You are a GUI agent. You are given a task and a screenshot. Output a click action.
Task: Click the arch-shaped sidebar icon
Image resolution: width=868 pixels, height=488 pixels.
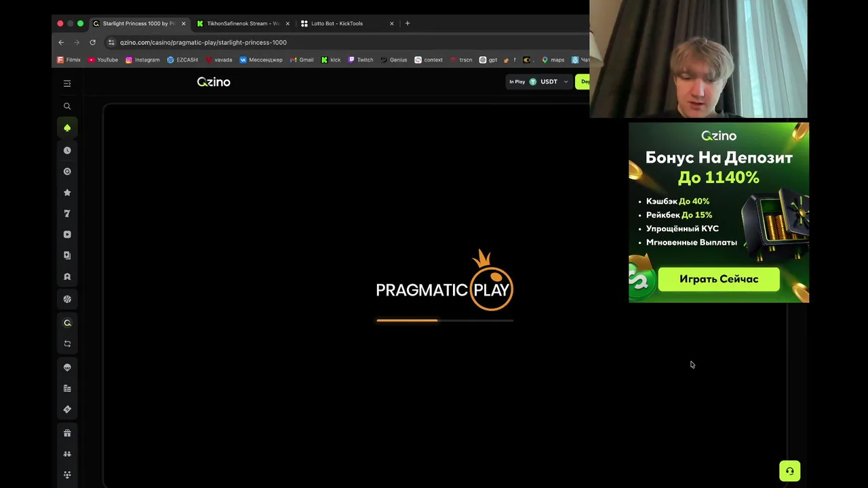click(67, 277)
